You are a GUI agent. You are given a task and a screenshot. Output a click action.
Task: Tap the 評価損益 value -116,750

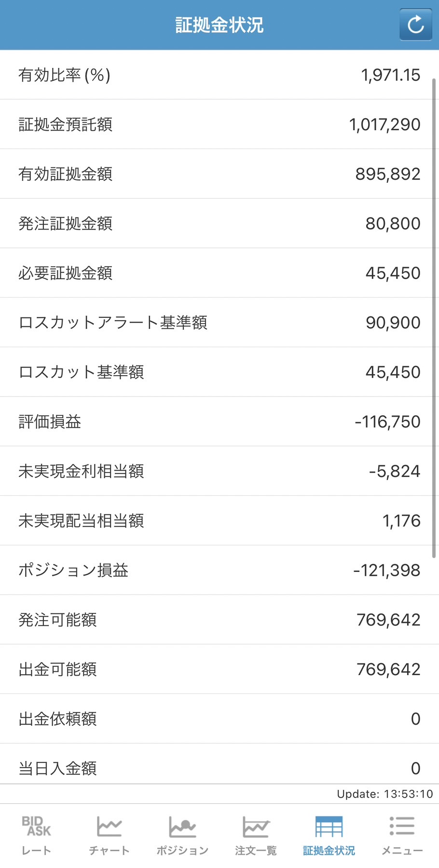[x=387, y=422]
